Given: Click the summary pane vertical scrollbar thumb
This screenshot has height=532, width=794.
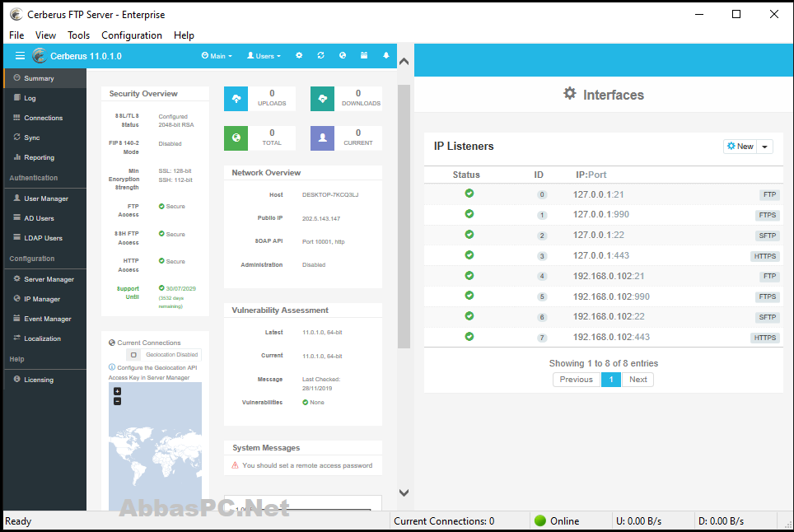Looking at the screenshot, I should pyautogui.click(x=404, y=217).
